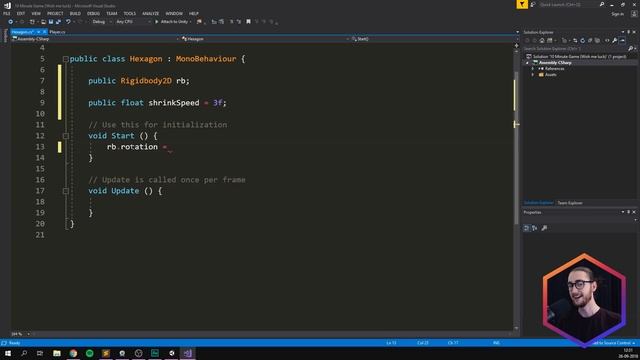Click the yellow notifications flag icon
Image resolution: width=640 pixels, height=360 pixels.
(x=522, y=4)
